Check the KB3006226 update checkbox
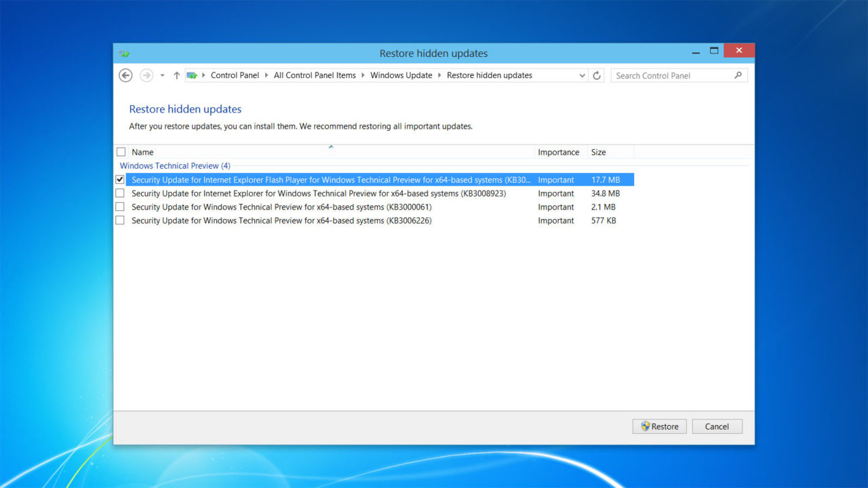The width and height of the screenshot is (868, 488). (x=120, y=220)
